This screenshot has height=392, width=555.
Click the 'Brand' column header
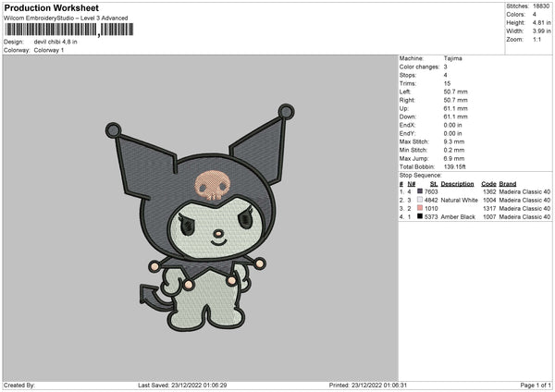[x=508, y=184]
